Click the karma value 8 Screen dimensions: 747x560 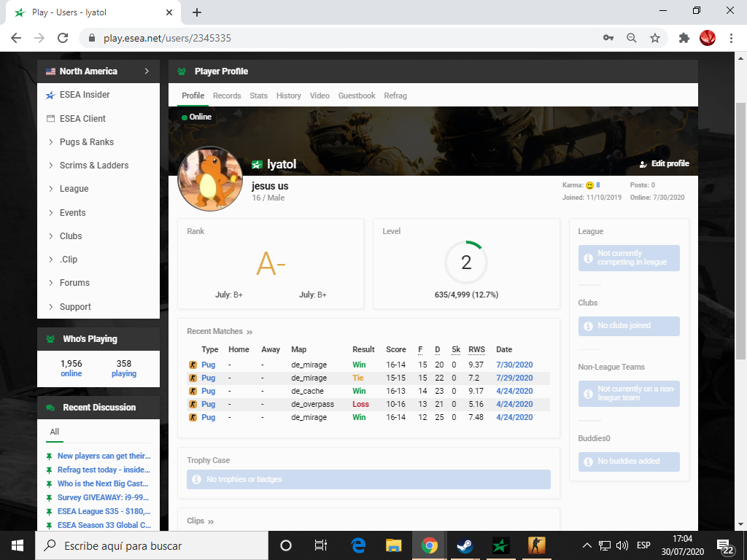point(598,185)
